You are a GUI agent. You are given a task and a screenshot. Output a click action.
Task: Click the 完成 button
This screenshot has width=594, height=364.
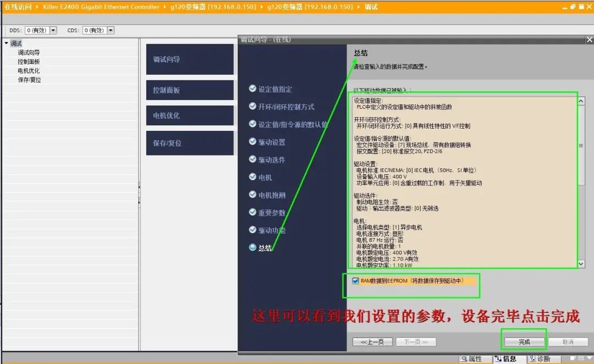pos(524,341)
